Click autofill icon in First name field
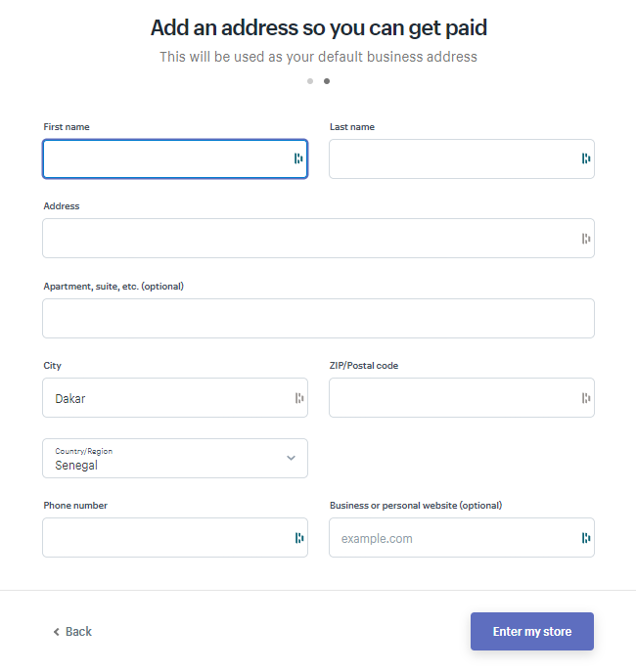The width and height of the screenshot is (636, 672). [298, 158]
